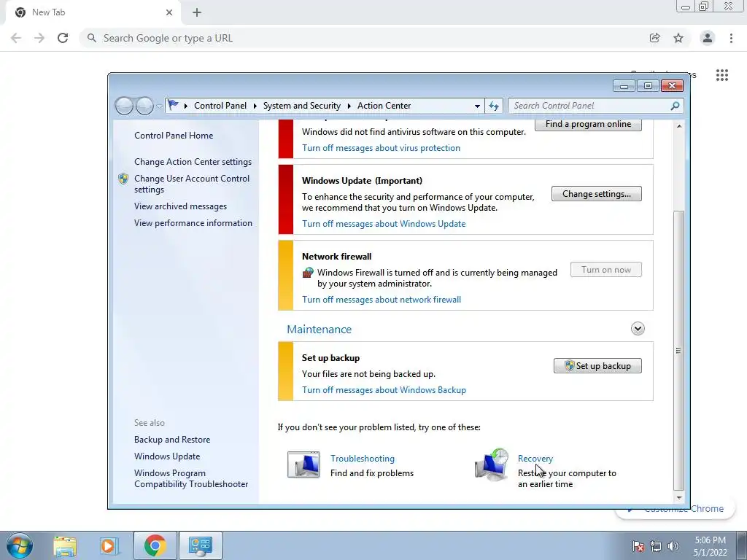Click Chrome's back navigation arrow
747x560 pixels.
tap(16, 38)
